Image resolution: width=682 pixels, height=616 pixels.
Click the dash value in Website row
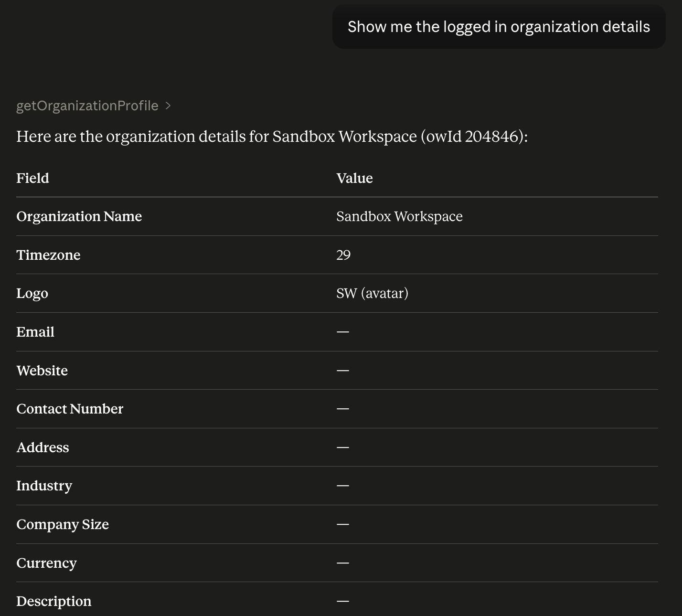[343, 371]
